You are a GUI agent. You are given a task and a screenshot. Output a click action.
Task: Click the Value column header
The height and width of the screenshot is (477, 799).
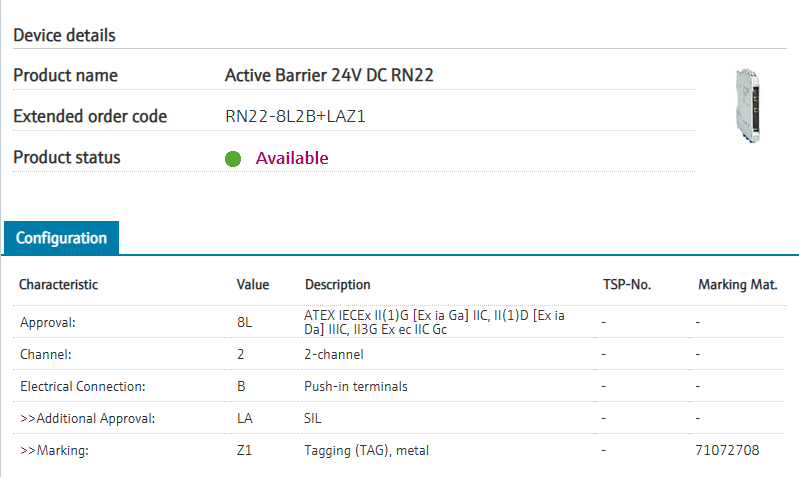[253, 285]
